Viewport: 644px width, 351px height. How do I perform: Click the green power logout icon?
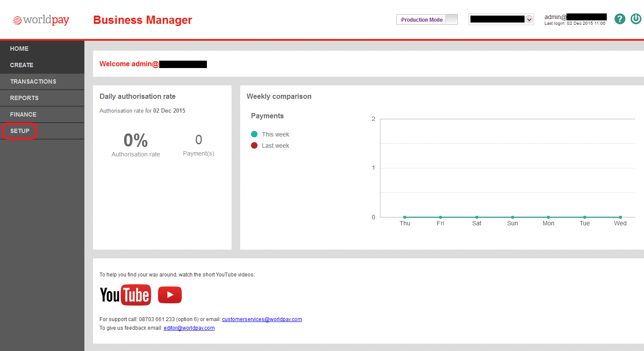pos(636,19)
